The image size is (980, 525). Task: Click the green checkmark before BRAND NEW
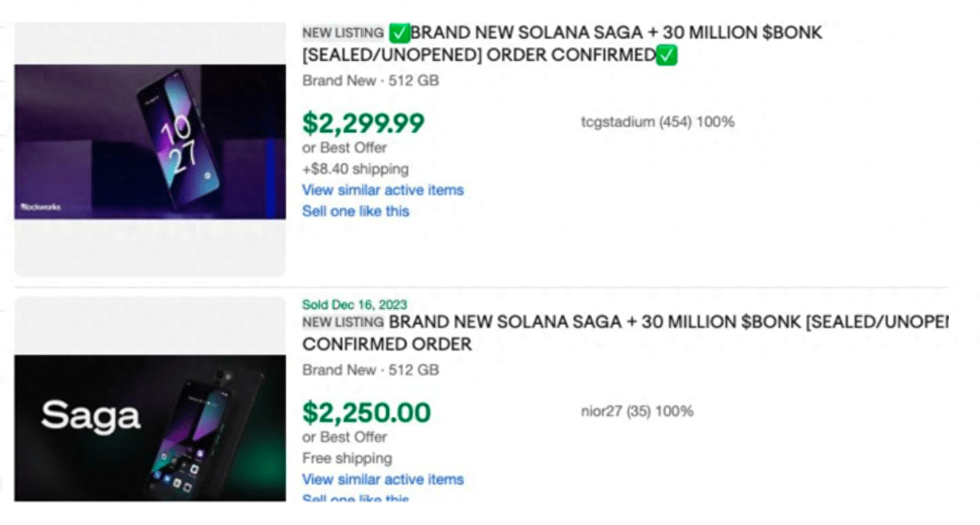[399, 33]
